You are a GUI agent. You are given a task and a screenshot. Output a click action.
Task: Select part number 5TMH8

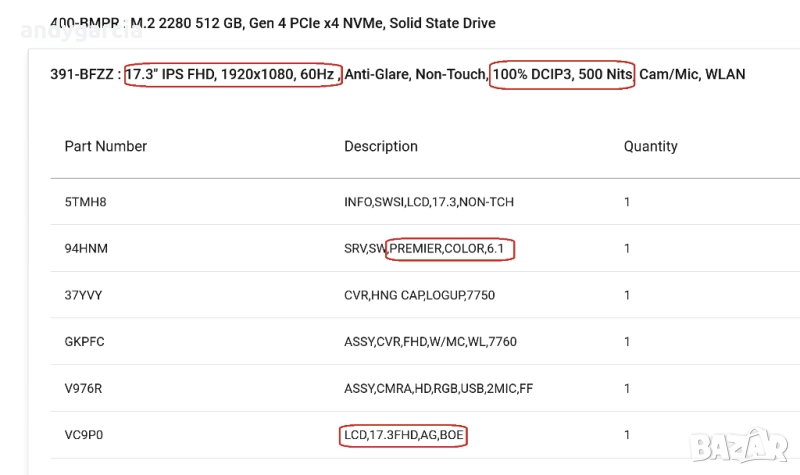coord(85,202)
